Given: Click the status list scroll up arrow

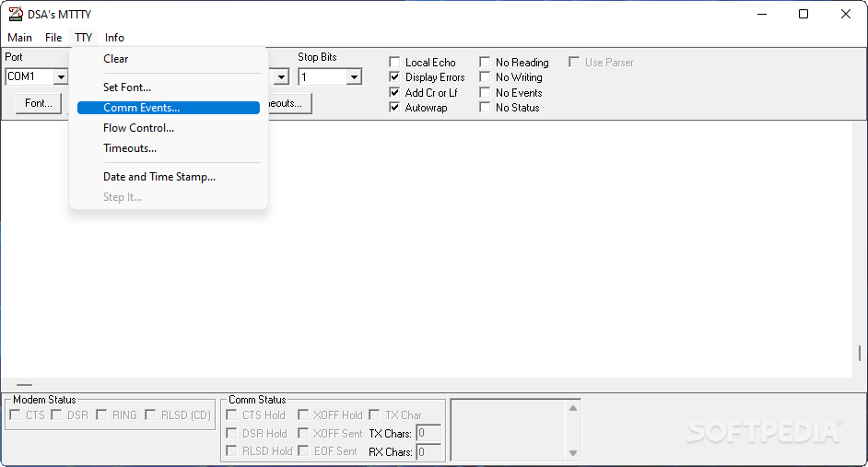Looking at the screenshot, I should tap(573, 408).
